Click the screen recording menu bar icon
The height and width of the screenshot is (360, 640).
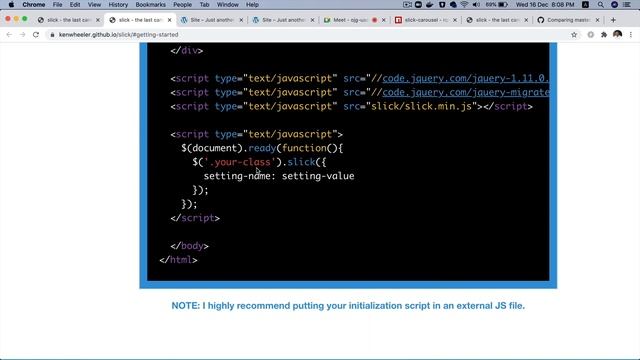coord(407,4)
